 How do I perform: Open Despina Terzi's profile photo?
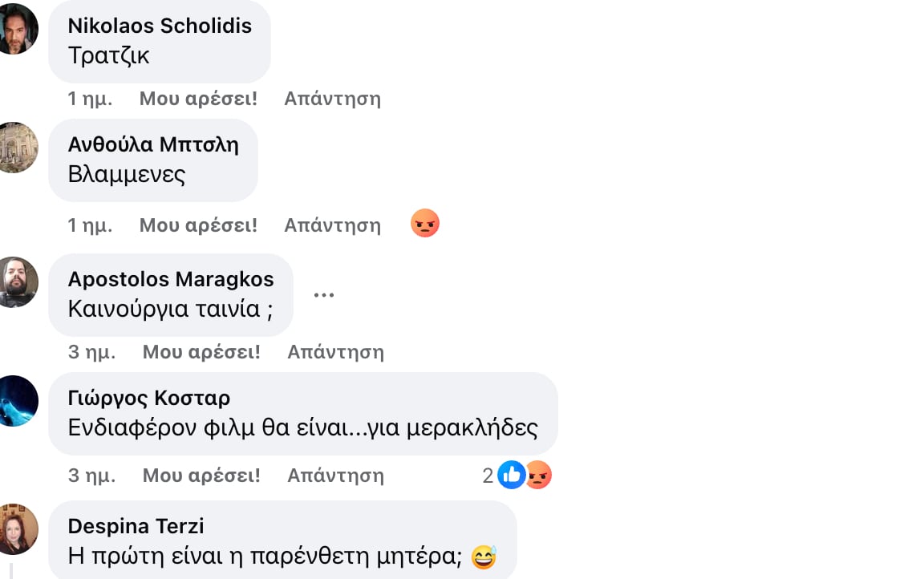point(14,529)
